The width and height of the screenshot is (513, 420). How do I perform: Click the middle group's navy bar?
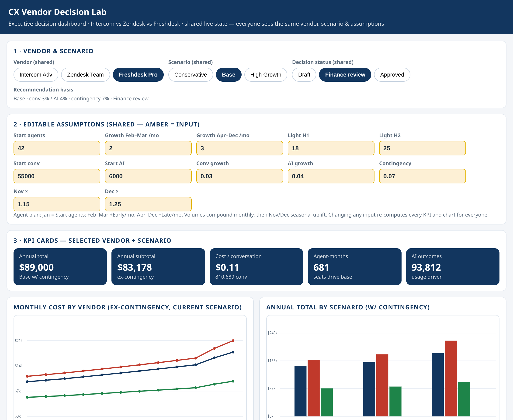pos(369,389)
